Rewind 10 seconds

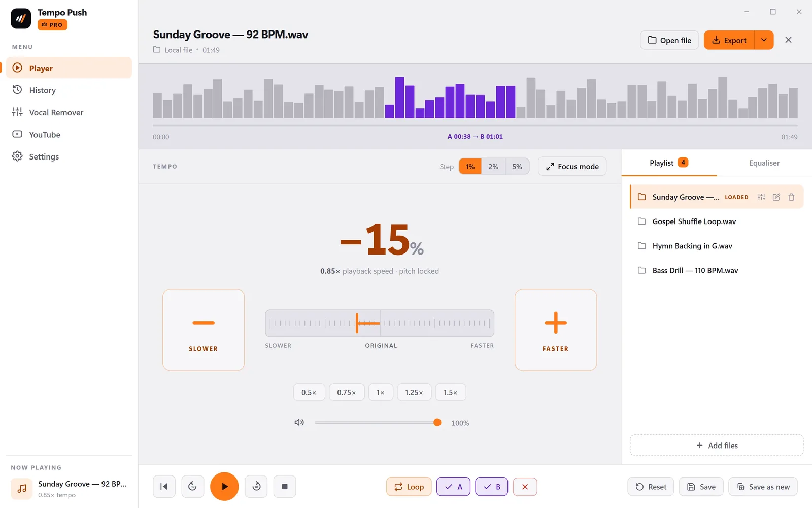[192, 487]
